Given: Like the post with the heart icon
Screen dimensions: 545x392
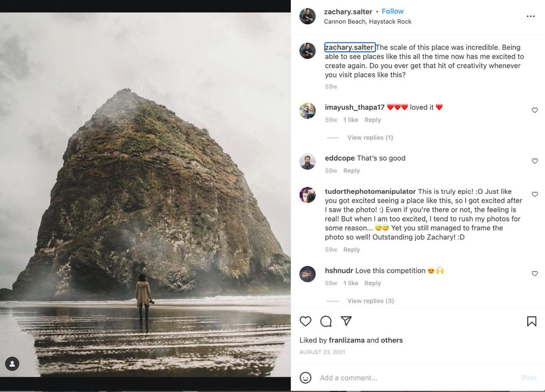Looking at the screenshot, I should (306, 321).
